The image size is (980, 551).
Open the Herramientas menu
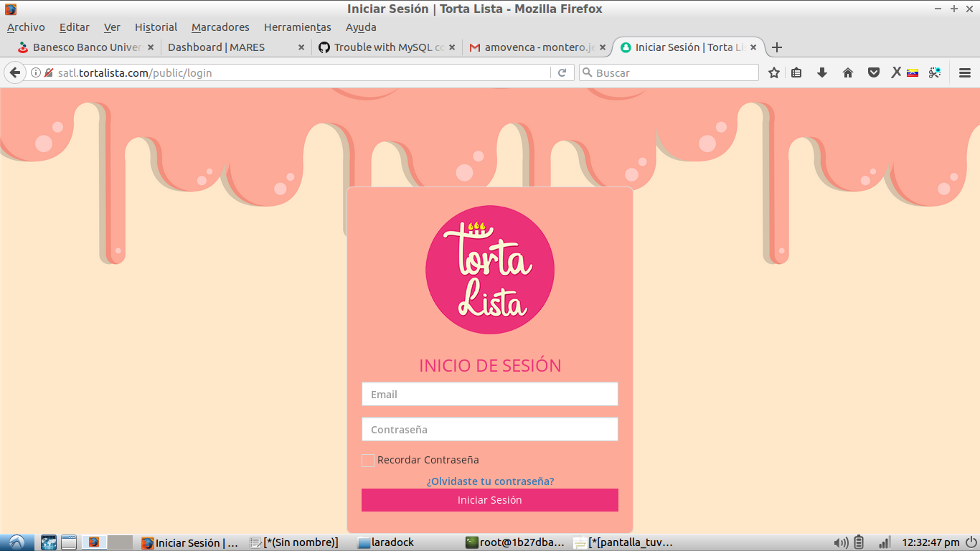[298, 27]
